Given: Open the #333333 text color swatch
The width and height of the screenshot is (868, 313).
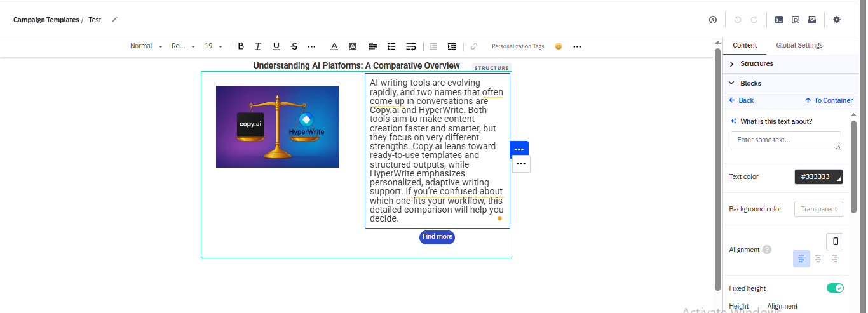Looking at the screenshot, I should point(818,177).
